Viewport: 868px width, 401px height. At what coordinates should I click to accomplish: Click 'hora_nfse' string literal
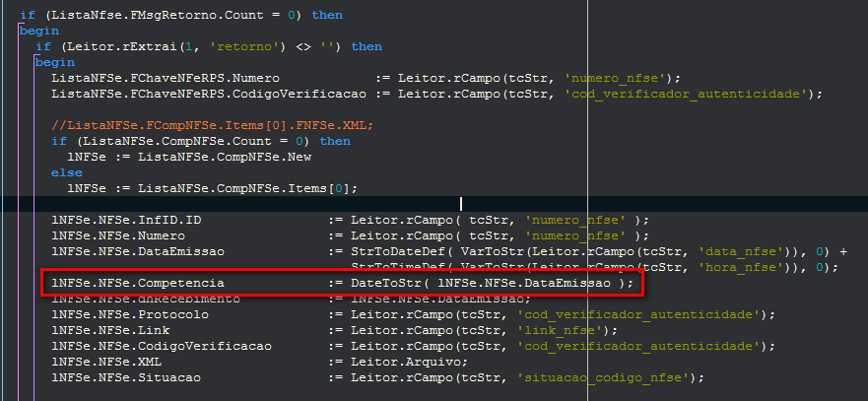(742, 268)
